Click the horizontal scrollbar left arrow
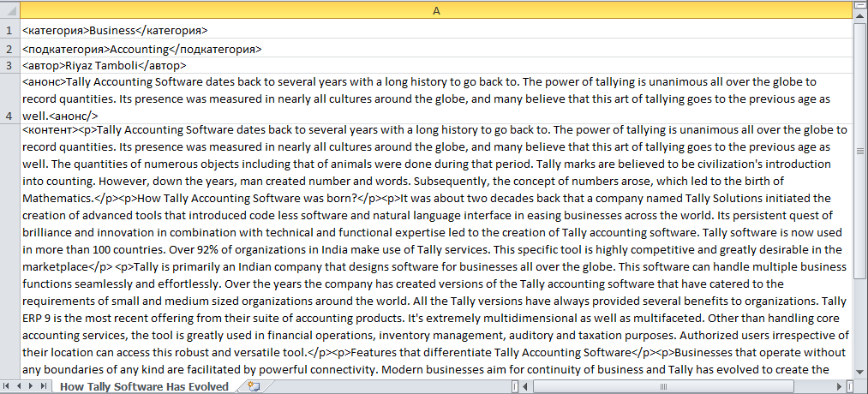 [x=525, y=385]
